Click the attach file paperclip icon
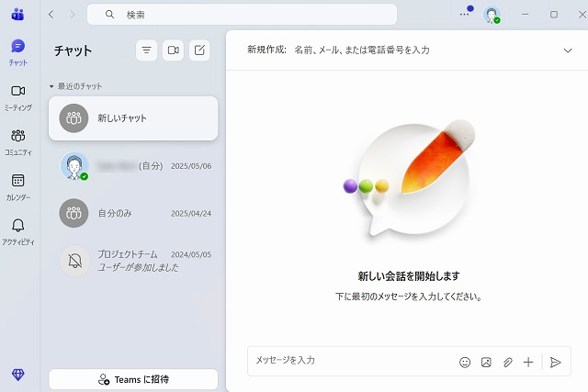Image resolution: width=588 pixels, height=392 pixels. point(507,362)
